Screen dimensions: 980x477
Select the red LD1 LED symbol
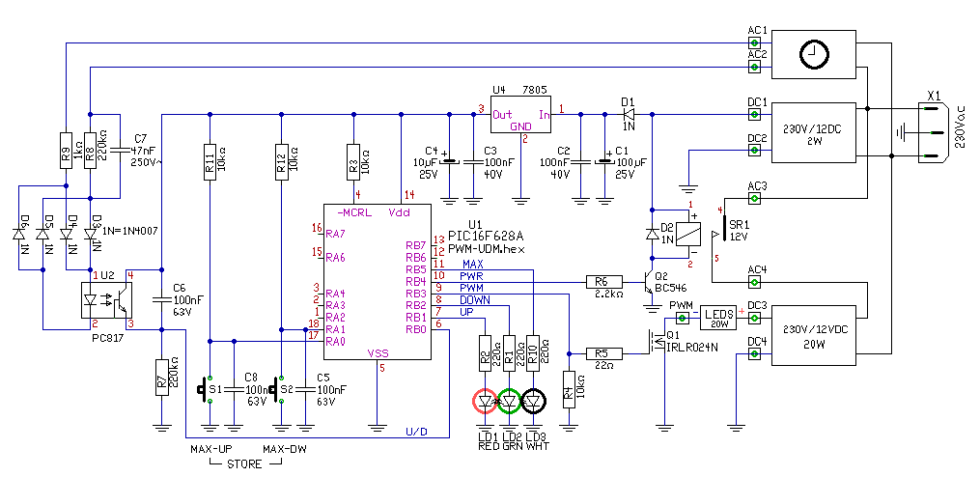coord(486,401)
